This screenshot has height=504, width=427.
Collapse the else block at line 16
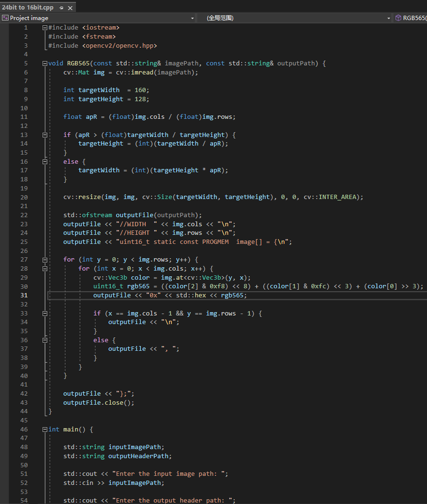(x=45, y=162)
